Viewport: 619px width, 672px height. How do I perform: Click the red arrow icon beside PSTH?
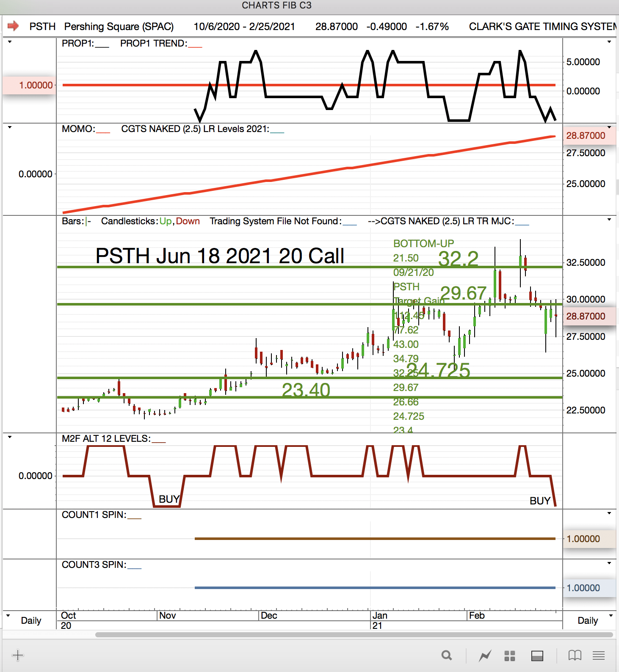pyautogui.click(x=13, y=26)
